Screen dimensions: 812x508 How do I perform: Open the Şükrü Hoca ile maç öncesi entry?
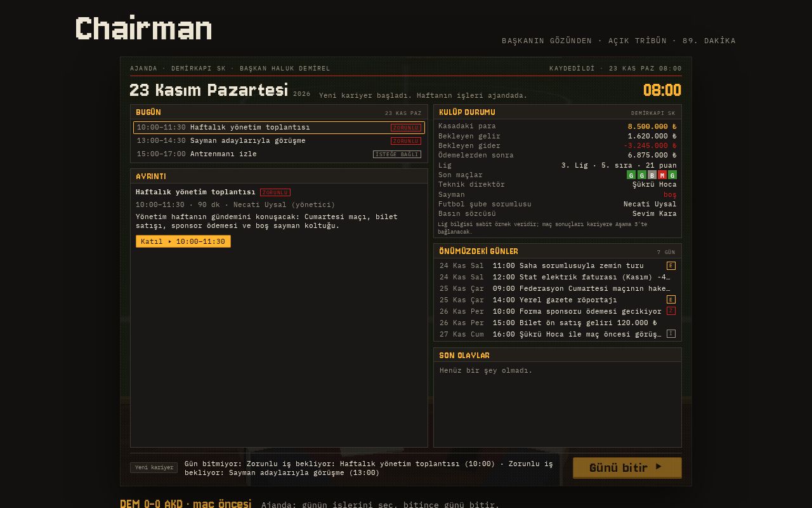(558, 334)
